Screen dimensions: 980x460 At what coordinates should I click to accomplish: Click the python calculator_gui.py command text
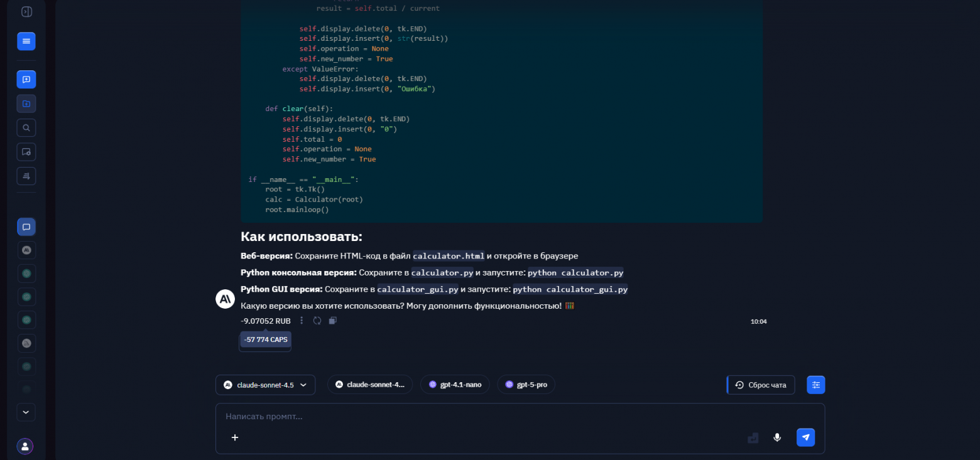point(570,289)
